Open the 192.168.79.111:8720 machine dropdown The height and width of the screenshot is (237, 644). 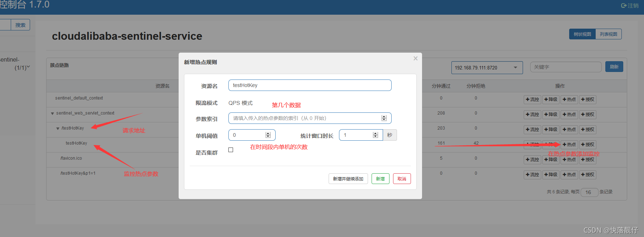coord(487,68)
